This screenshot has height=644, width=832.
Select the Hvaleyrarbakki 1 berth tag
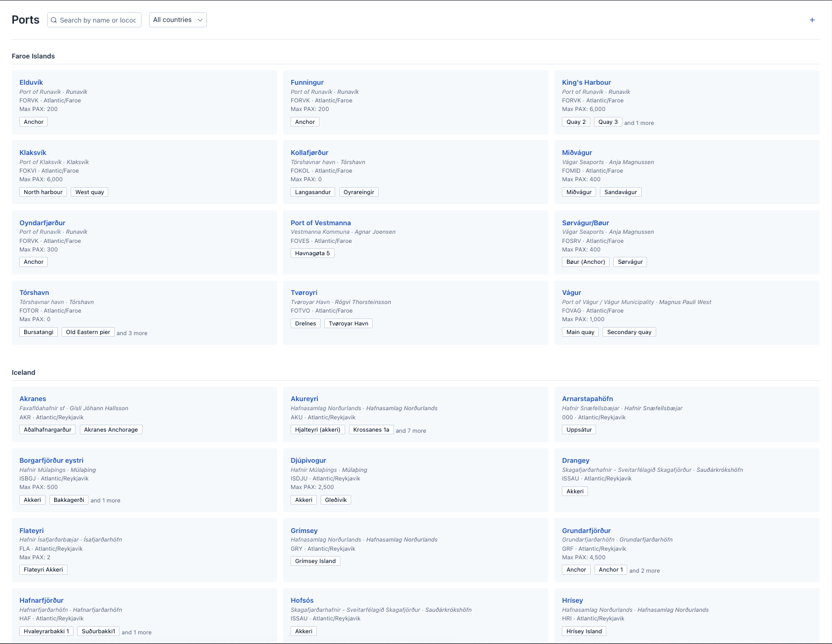(x=46, y=631)
